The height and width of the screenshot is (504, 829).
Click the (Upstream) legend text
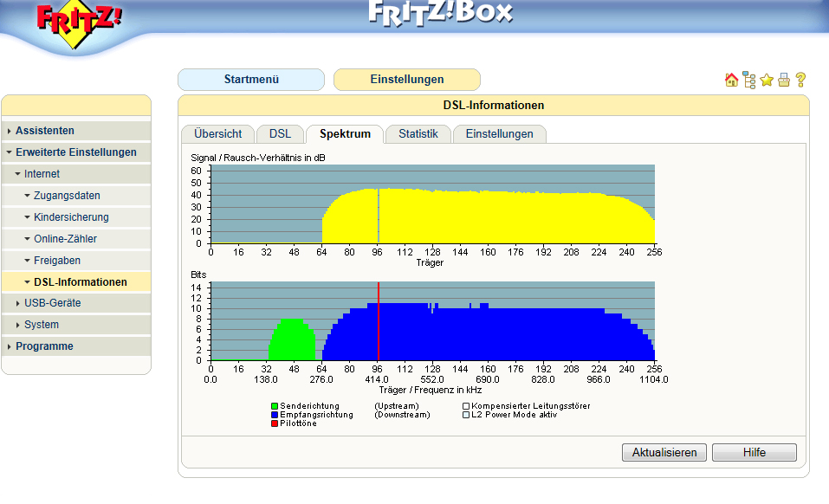[397, 406]
